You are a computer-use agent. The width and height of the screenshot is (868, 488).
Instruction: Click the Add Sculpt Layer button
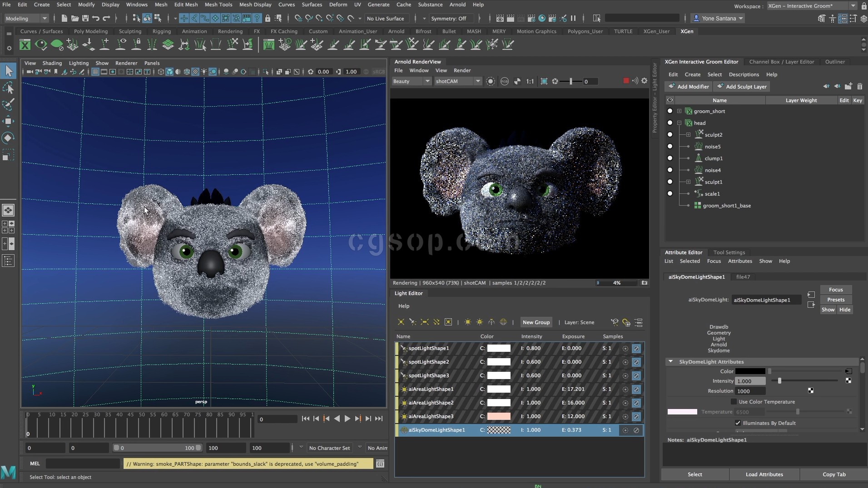coord(741,87)
